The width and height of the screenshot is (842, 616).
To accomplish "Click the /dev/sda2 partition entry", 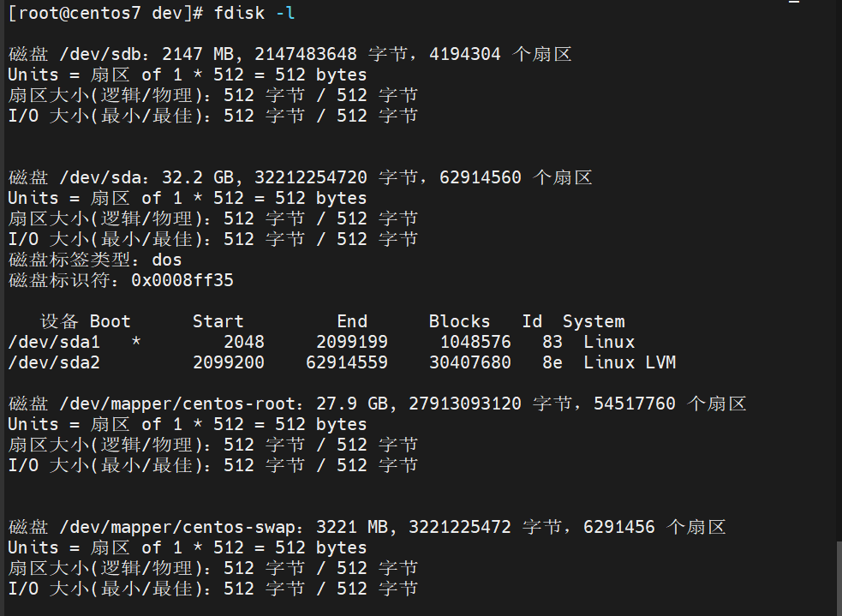I will tap(54, 362).
